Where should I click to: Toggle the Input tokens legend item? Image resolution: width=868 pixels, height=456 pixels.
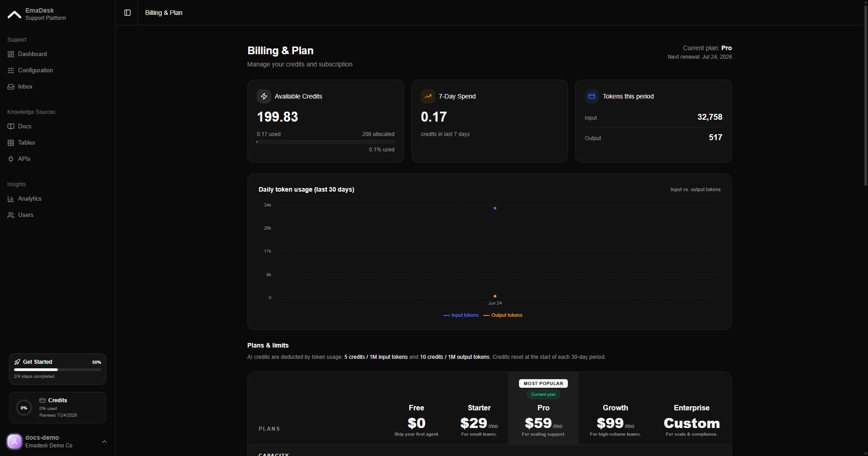(461, 315)
